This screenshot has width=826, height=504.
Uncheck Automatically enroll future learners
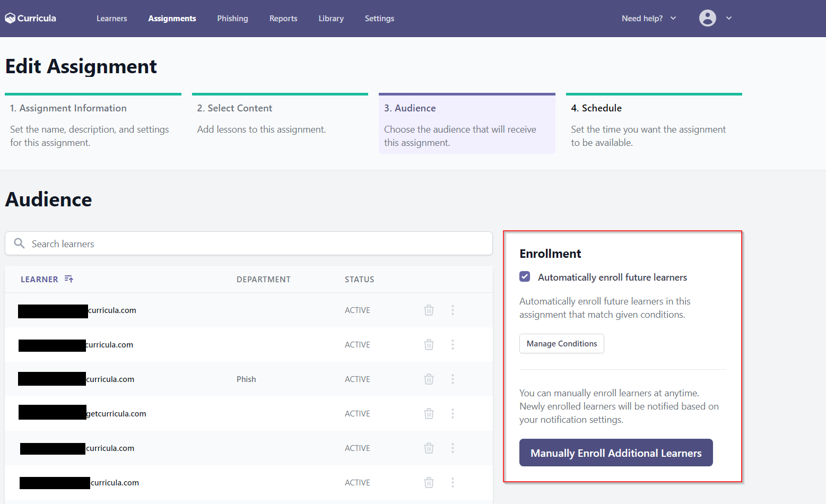coord(525,276)
